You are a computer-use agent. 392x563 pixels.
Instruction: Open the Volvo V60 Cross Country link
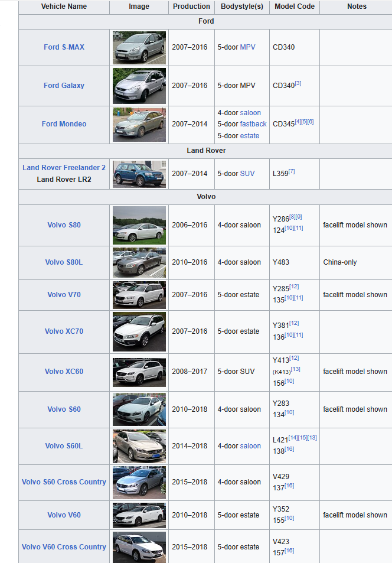64,547
